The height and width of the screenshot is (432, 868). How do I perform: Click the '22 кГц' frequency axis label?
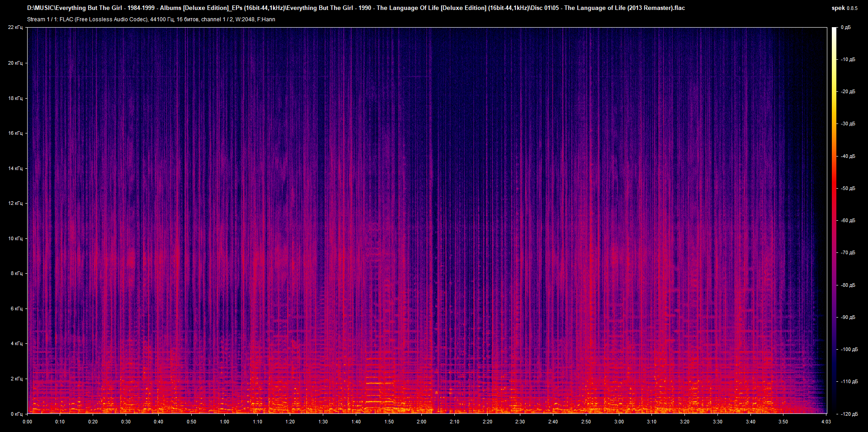[x=15, y=28]
